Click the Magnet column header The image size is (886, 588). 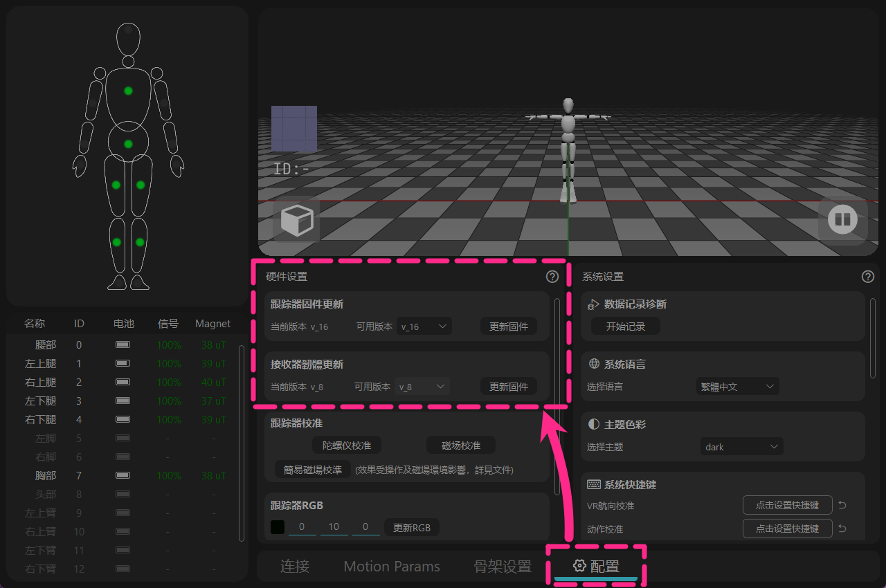pos(213,324)
